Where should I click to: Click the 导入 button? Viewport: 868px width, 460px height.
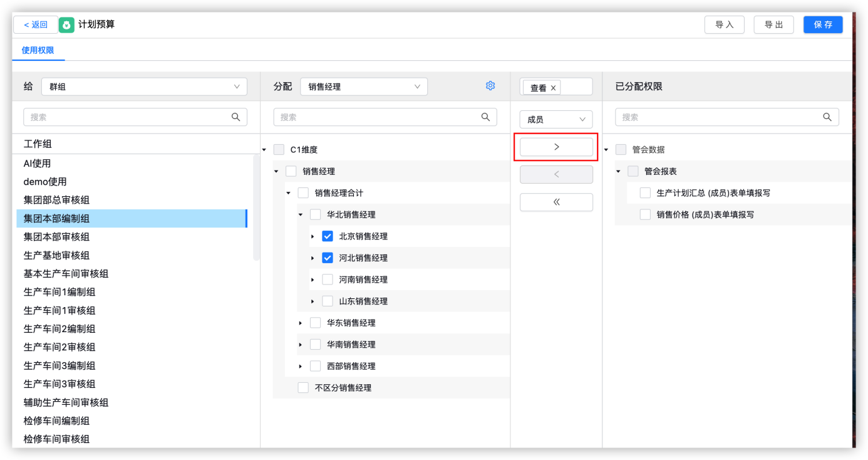coord(725,24)
